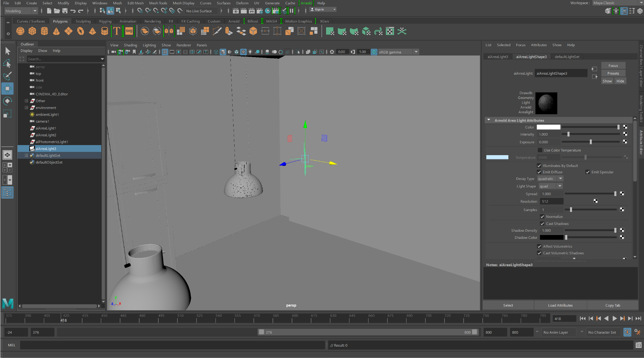
Task: Activate the Lasso Select tool
Action: [7, 63]
